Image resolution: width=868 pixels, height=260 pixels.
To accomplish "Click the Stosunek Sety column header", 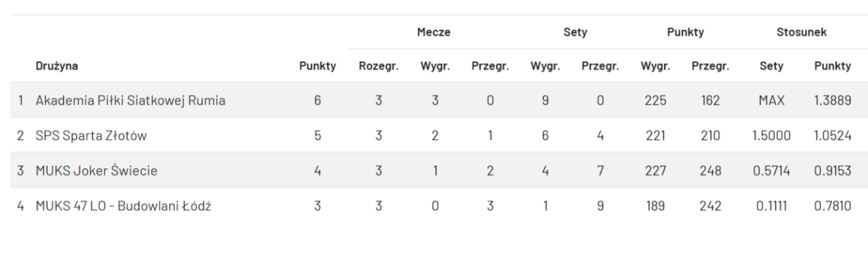I will tap(771, 66).
